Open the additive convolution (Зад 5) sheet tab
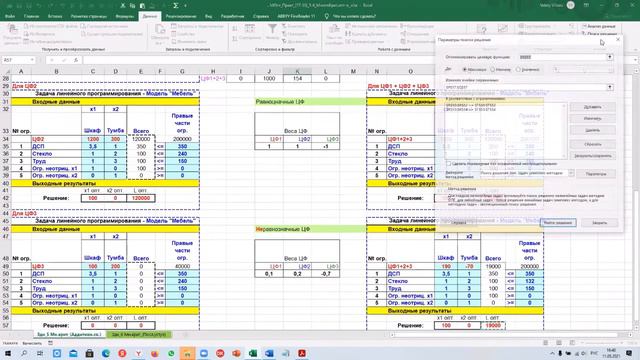The height and width of the screenshot is (360, 640). (69, 335)
